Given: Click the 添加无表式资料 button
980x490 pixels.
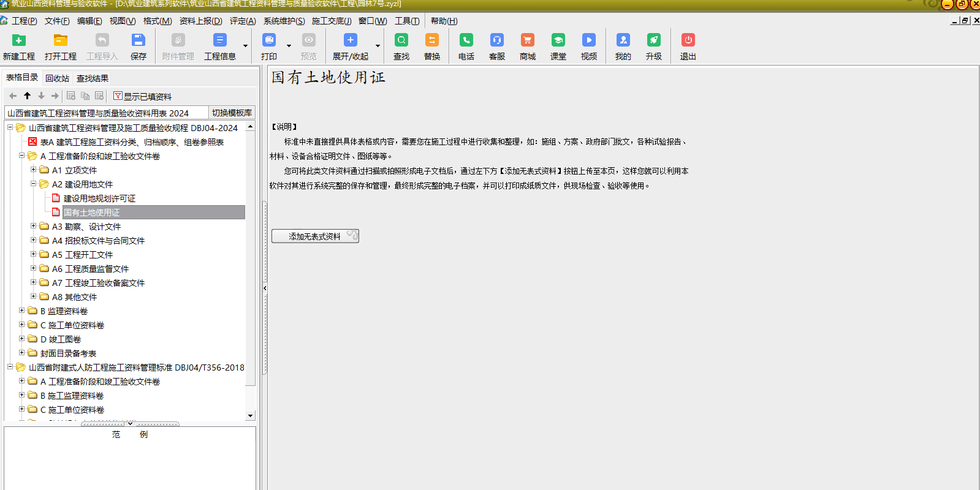Looking at the screenshot, I should 315,236.
